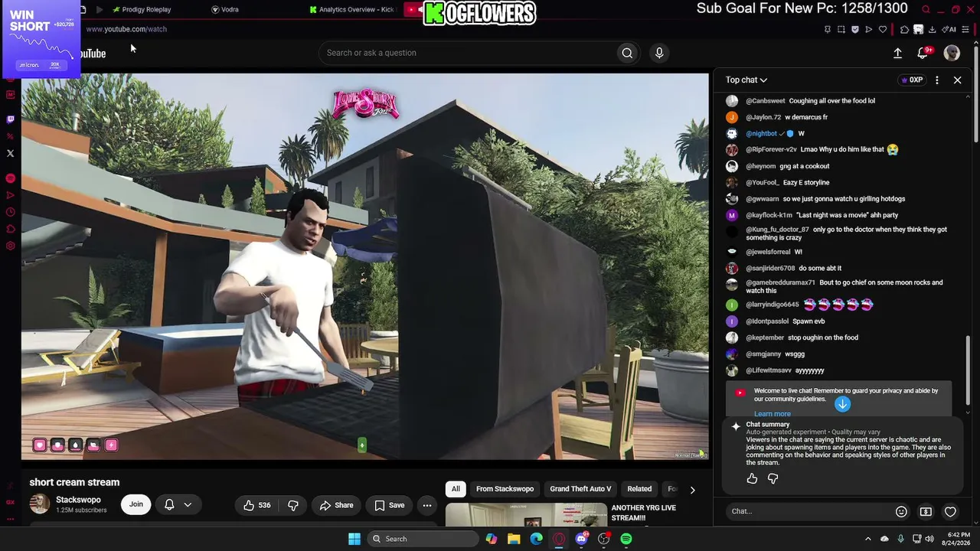Viewport: 980px width, 551px height.
Task: Select the Grand Theft Auto V chip
Action: point(580,489)
